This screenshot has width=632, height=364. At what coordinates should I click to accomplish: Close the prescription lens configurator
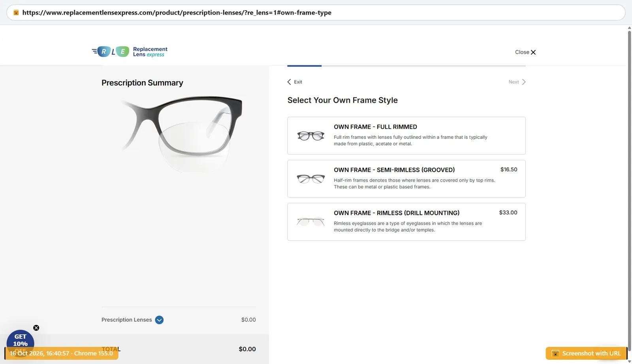point(525,52)
